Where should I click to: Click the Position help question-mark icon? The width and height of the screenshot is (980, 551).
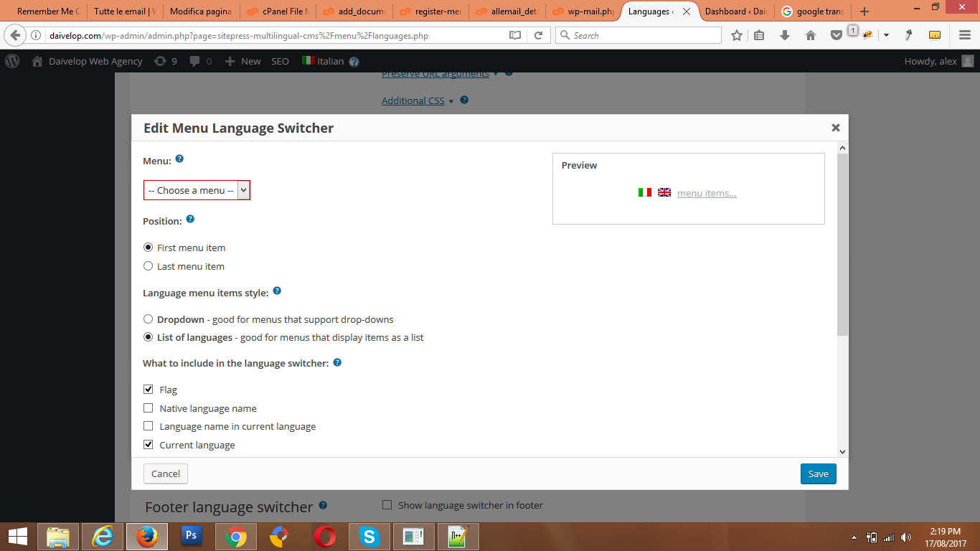190,219
